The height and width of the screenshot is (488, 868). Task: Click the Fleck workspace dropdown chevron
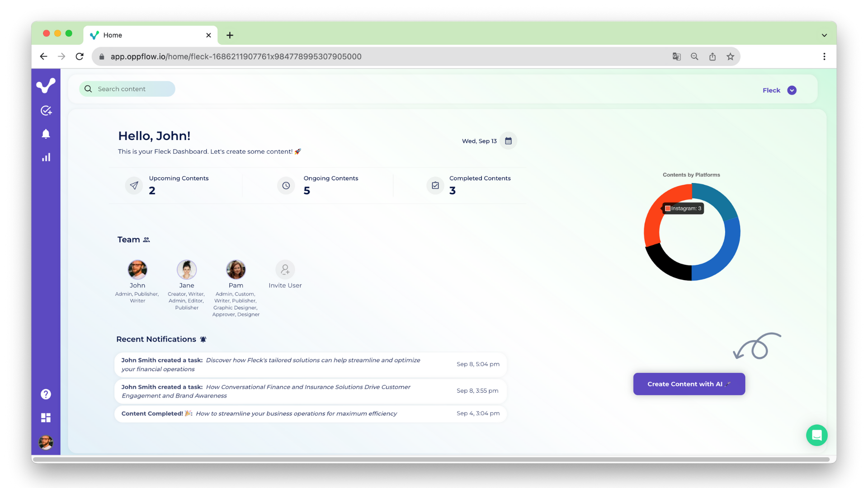point(793,90)
